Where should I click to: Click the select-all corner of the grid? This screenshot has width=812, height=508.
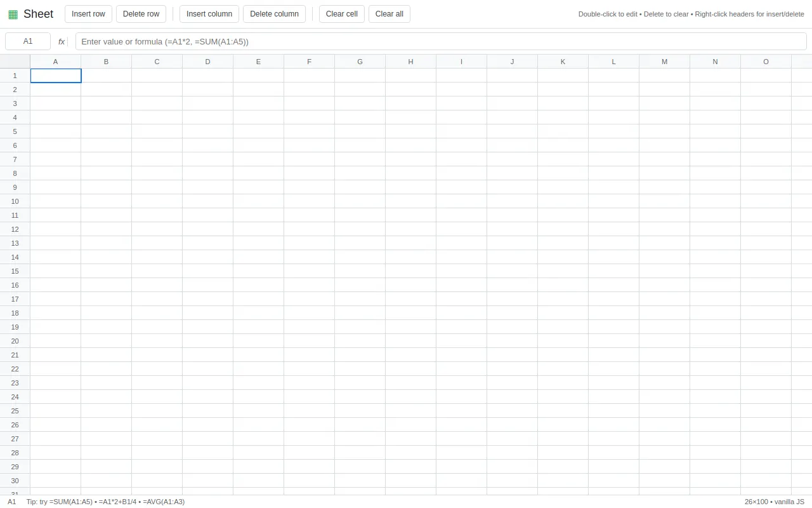(x=15, y=62)
